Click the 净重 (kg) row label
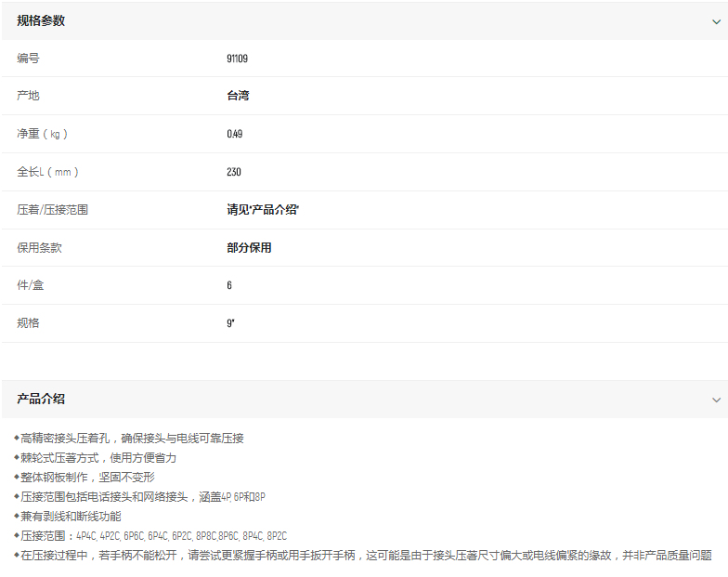 (43, 134)
